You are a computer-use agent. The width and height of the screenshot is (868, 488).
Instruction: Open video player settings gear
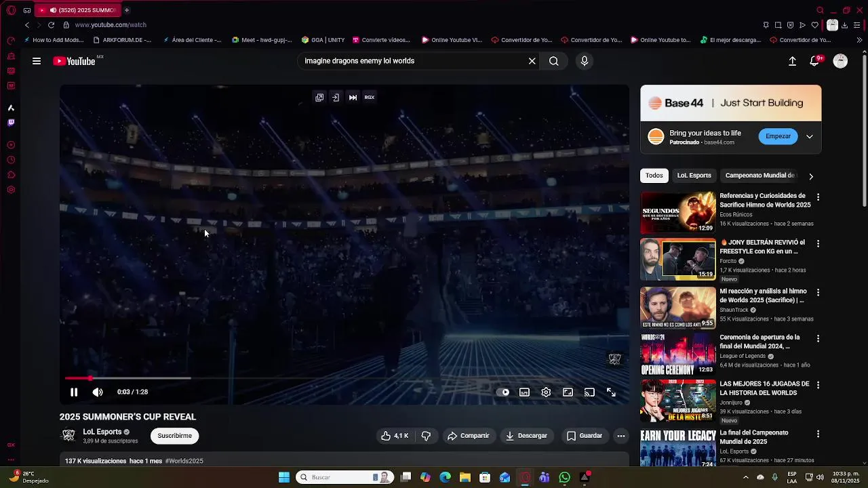coord(546,392)
